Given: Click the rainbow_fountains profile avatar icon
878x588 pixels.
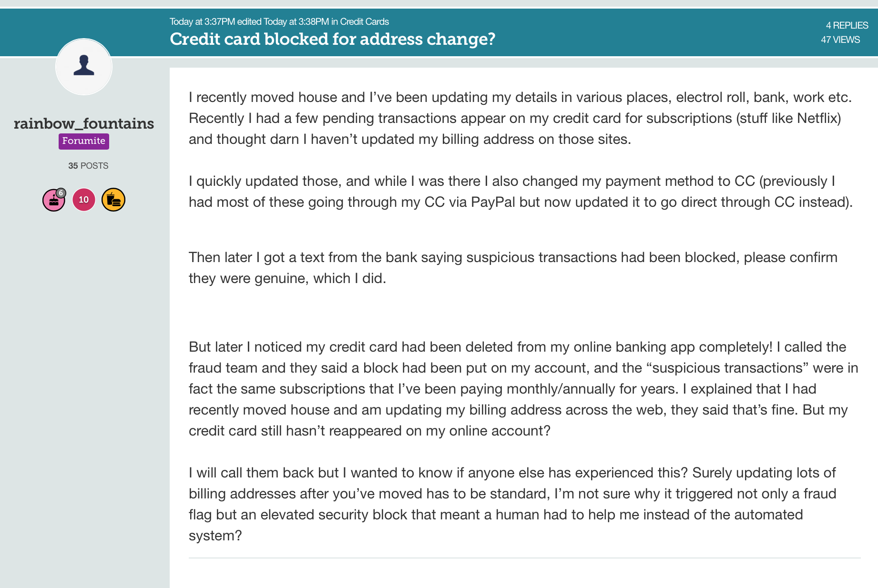Looking at the screenshot, I should pyautogui.click(x=84, y=67).
